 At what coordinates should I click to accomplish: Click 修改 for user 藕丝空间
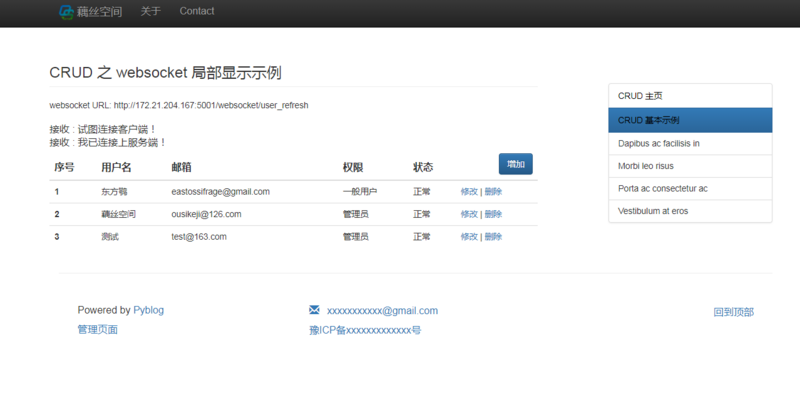[469, 214]
